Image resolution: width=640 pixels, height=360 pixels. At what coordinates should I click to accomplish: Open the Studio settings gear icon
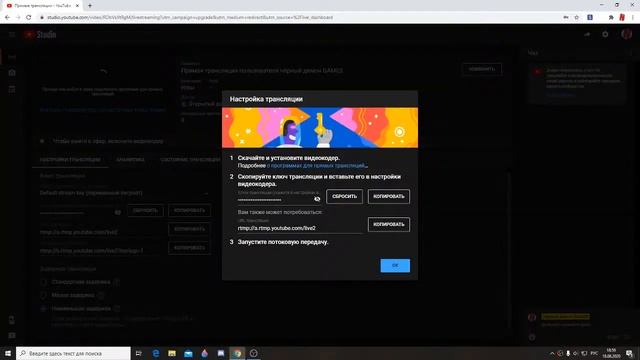(605, 35)
